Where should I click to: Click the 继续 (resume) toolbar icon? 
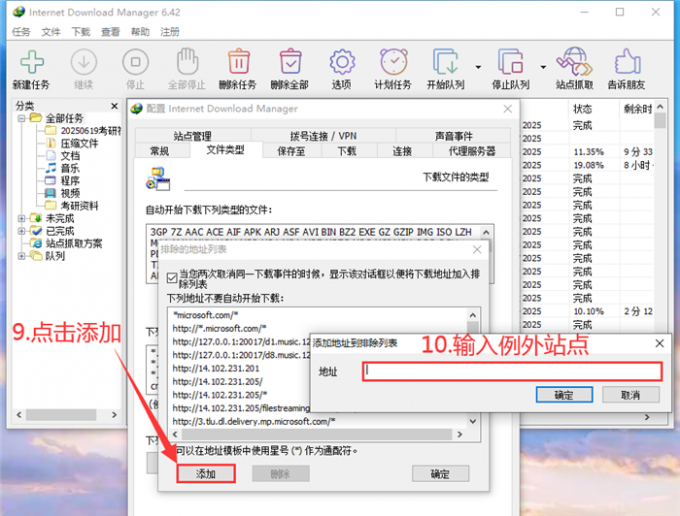tap(84, 62)
